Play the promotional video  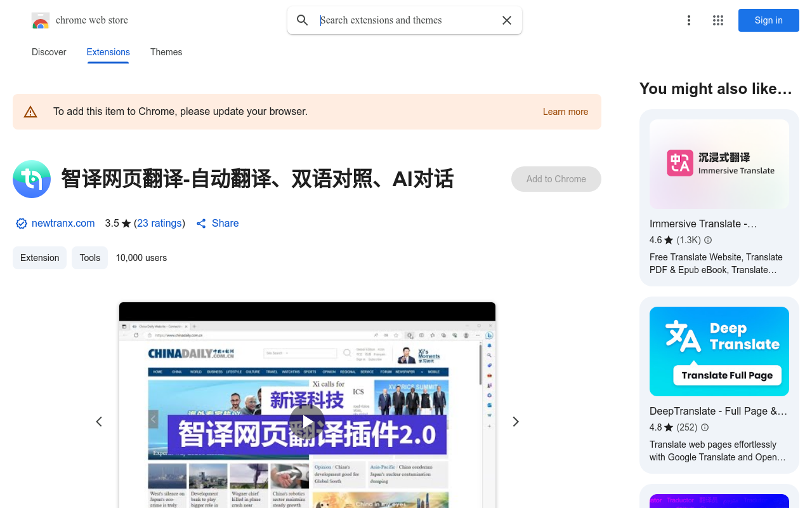click(x=307, y=422)
